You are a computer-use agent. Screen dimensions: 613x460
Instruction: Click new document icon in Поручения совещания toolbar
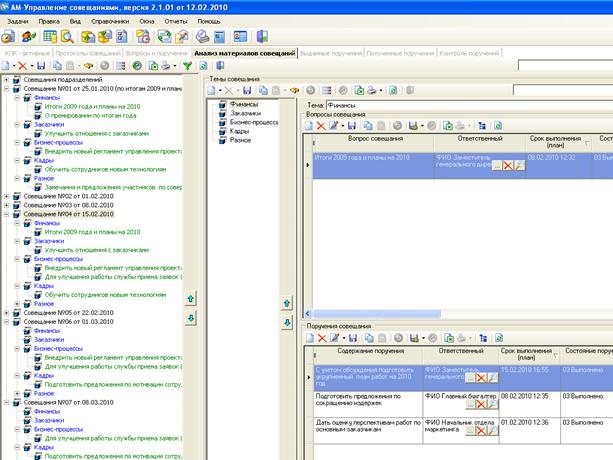[309, 338]
